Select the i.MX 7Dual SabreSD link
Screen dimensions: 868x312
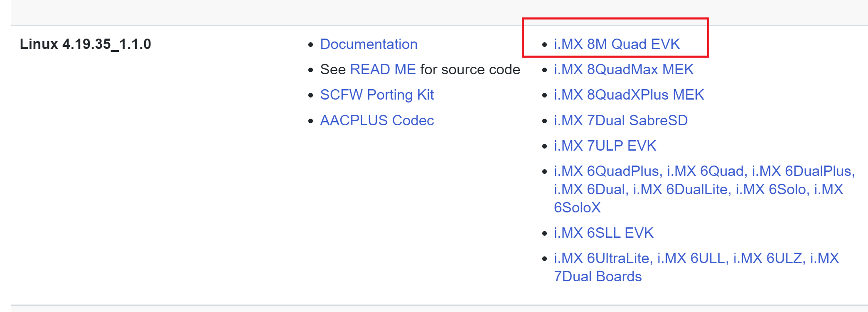[x=621, y=120]
